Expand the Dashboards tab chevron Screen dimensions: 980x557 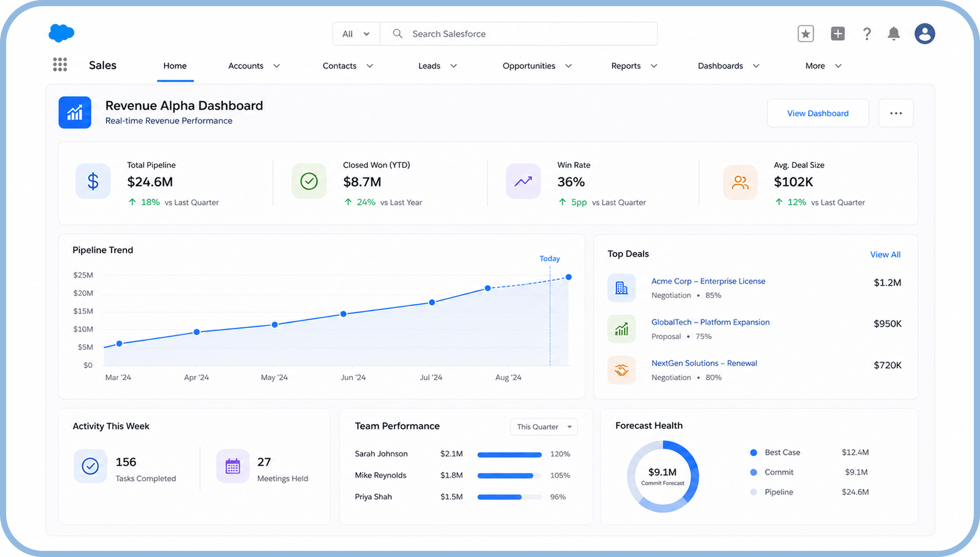756,66
